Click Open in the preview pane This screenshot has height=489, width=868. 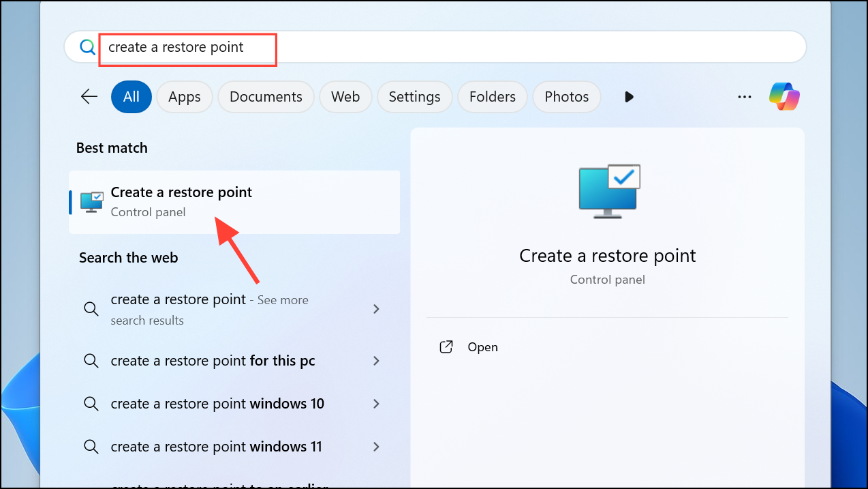tap(482, 347)
